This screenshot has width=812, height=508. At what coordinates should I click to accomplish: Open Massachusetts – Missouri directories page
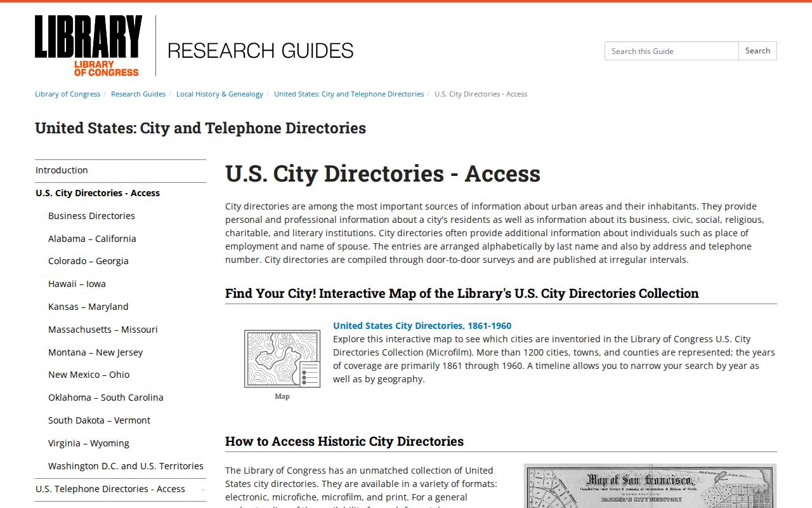tap(103, 330)
